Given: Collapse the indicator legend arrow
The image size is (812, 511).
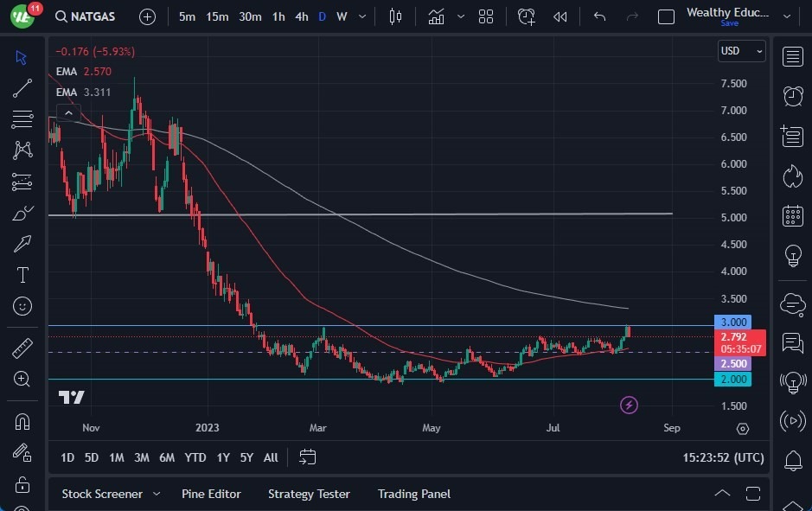Looking at the screenshot, I should click(68, 112).
